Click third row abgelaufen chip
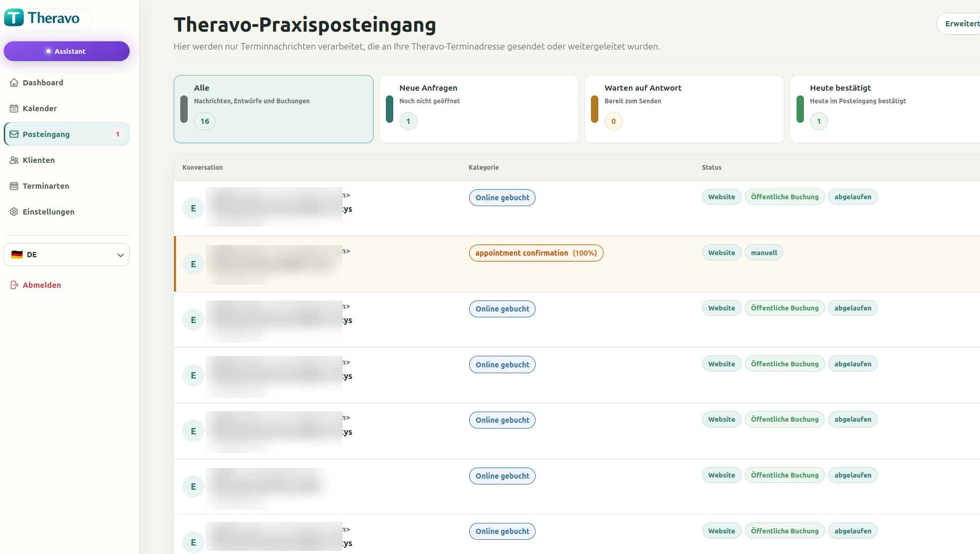Viewport: 980px width, 554px height. tap(852, 308)
